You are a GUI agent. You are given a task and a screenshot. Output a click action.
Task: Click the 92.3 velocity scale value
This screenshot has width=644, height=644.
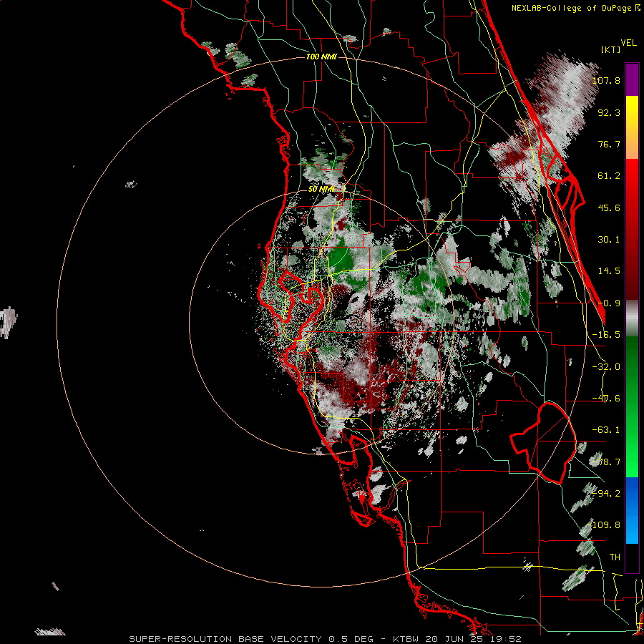pos(609,112)
